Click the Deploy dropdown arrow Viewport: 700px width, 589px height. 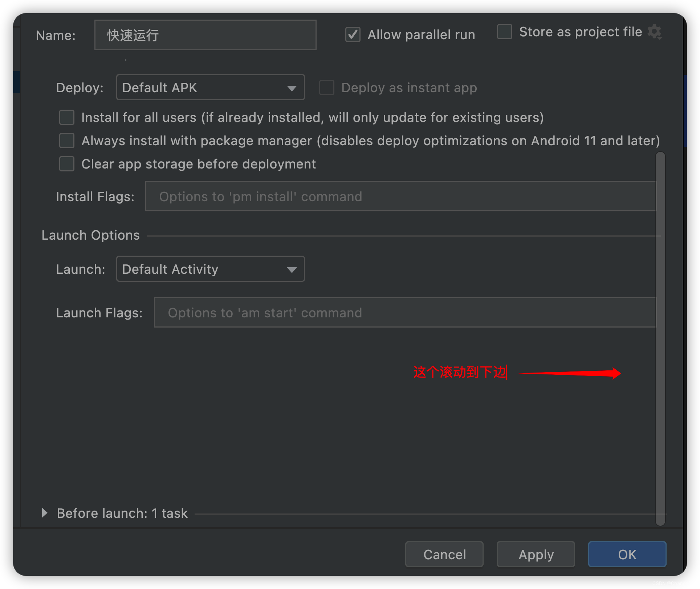pyautogui.click(x=292, y=88)
